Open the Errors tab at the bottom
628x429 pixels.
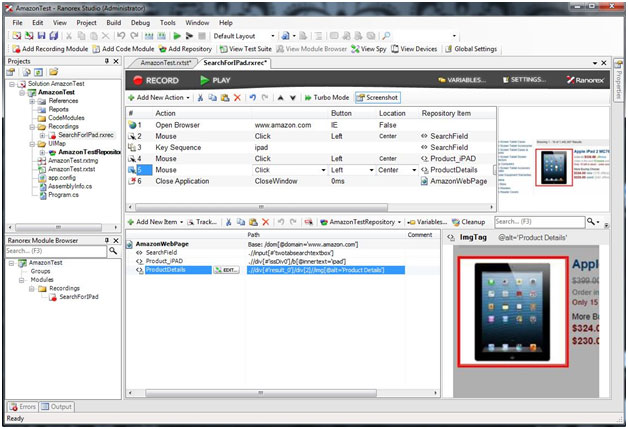(x=23, y=407)
